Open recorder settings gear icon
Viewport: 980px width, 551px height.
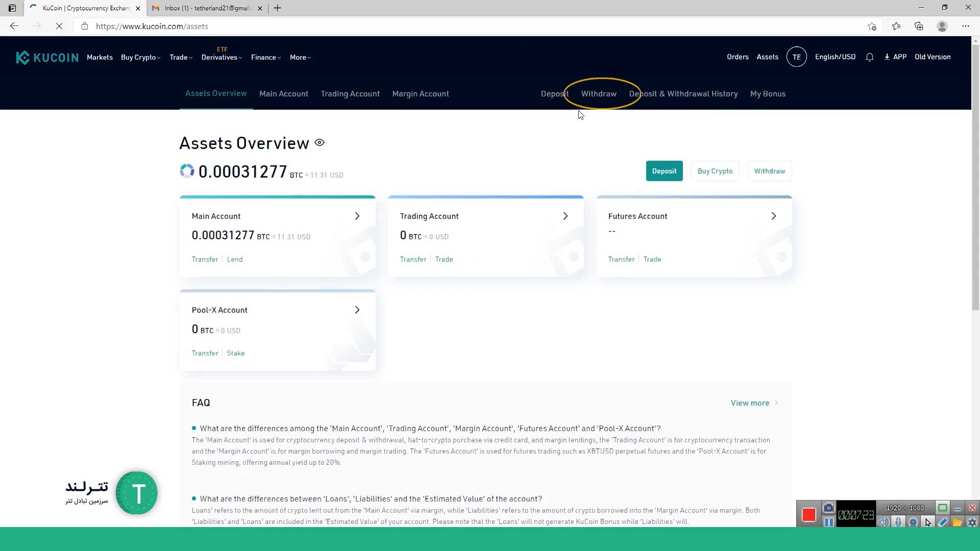click(972, 522)
